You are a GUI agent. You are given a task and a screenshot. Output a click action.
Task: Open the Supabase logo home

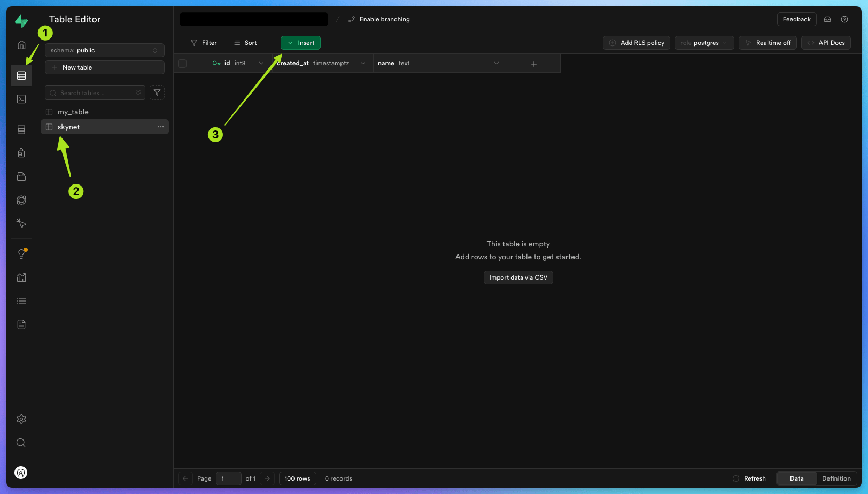tap(21, 21)
